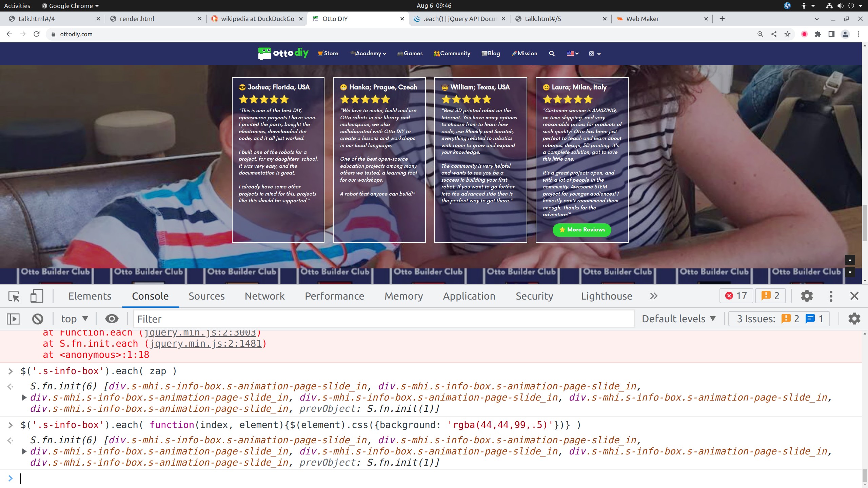Click the console Filter input field

(383, 319)
